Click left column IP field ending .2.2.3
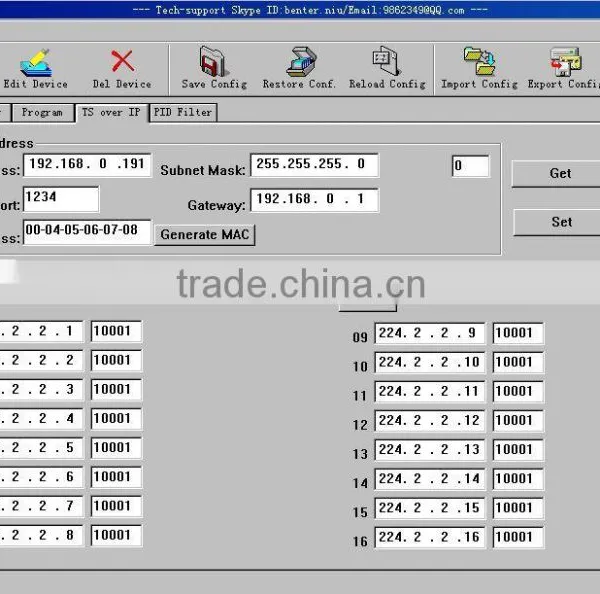 pos(41,390)
